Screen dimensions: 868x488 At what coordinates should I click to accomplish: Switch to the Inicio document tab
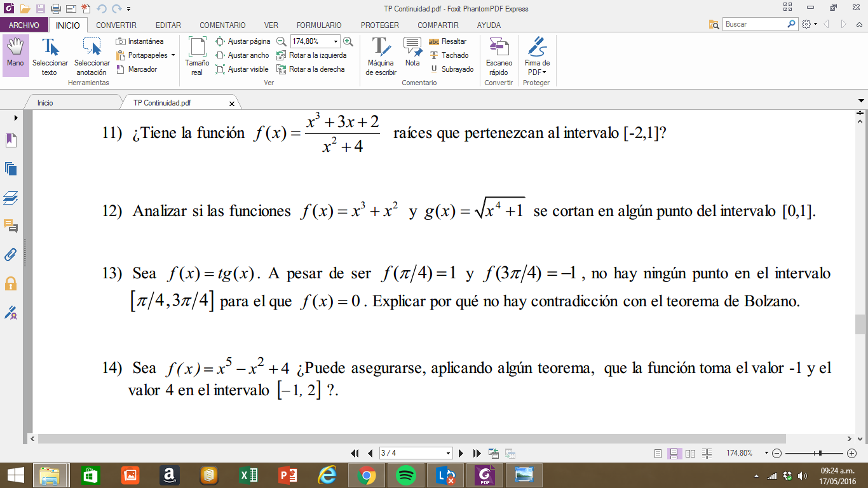point(45,103)
